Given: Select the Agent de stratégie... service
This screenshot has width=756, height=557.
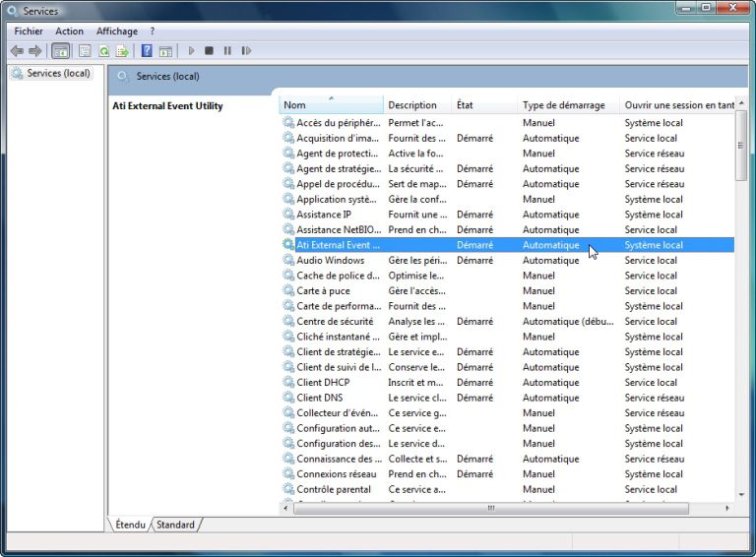Looking at the screenshot, I should coord(506,168).
